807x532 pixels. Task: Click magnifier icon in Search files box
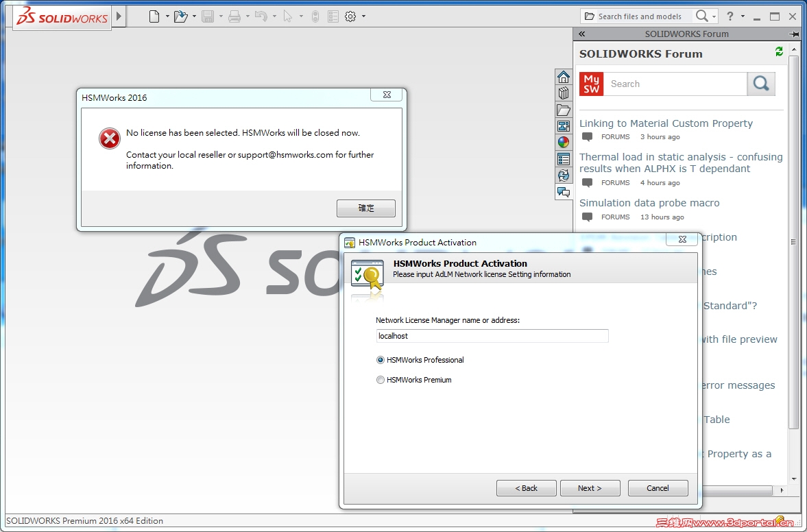701,16
